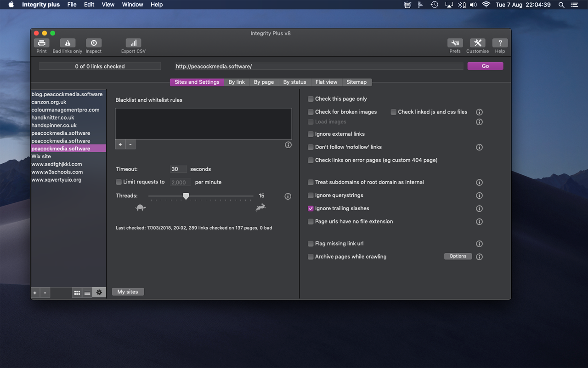
Task: Click the Threads slider handle
Action: pyautogui.click(x=186, y=196)
